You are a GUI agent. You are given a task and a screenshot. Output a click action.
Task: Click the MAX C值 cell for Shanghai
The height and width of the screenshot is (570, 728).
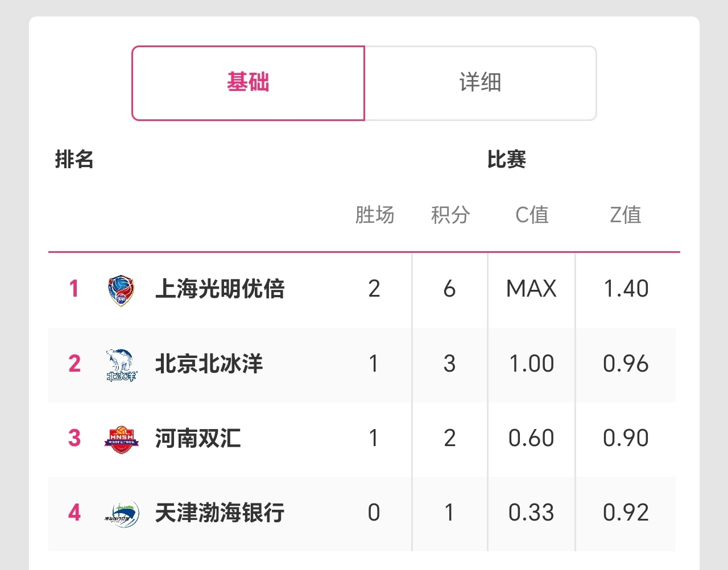tap(531, 289)
